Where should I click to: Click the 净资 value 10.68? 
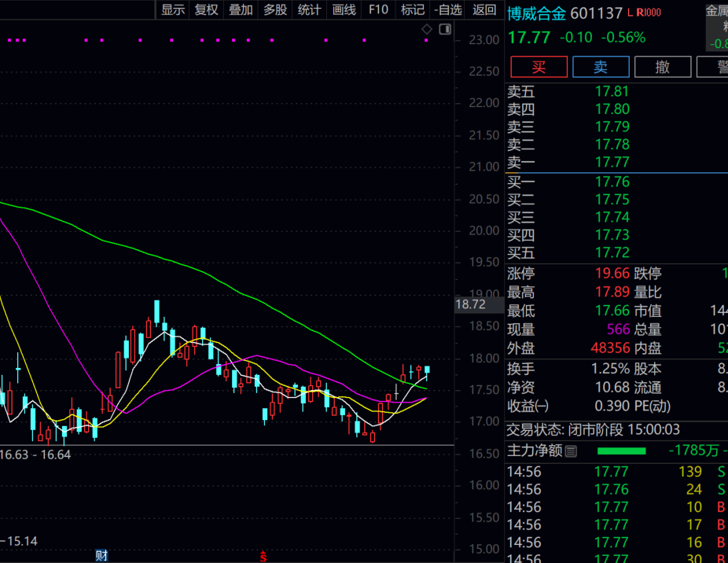tap(612, 388)
